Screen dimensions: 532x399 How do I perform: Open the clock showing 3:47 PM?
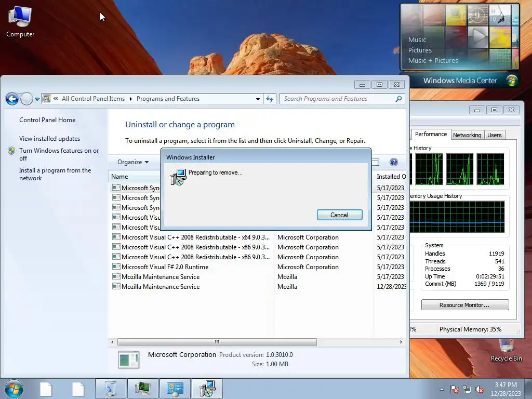(506, 385)
